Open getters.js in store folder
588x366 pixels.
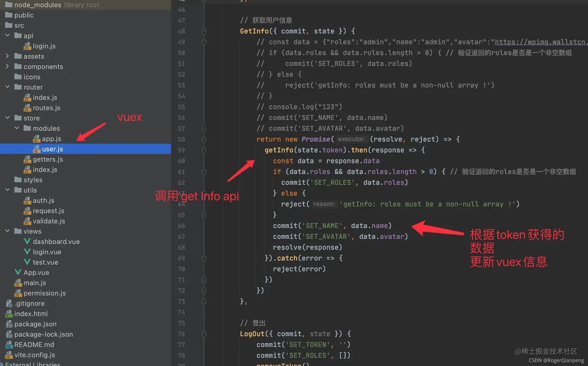click(x=48, y=159)
